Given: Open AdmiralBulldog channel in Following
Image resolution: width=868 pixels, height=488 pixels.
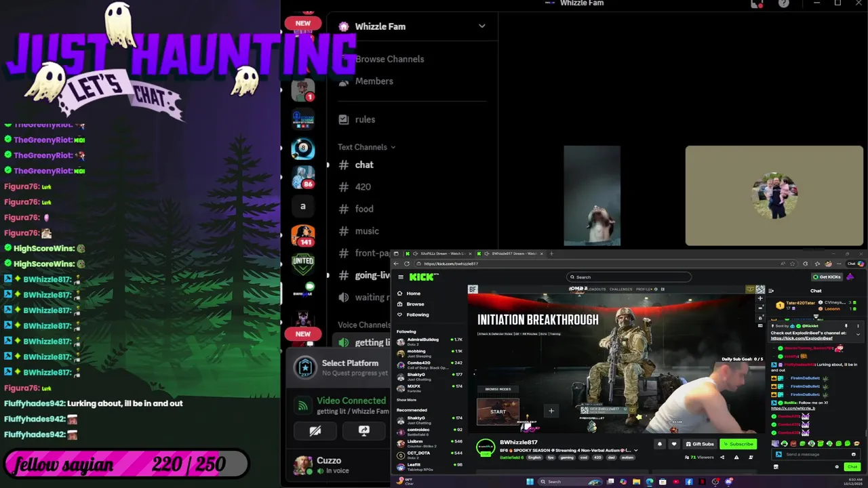Looking at the screenshot, I should click(x=430, y=341).
